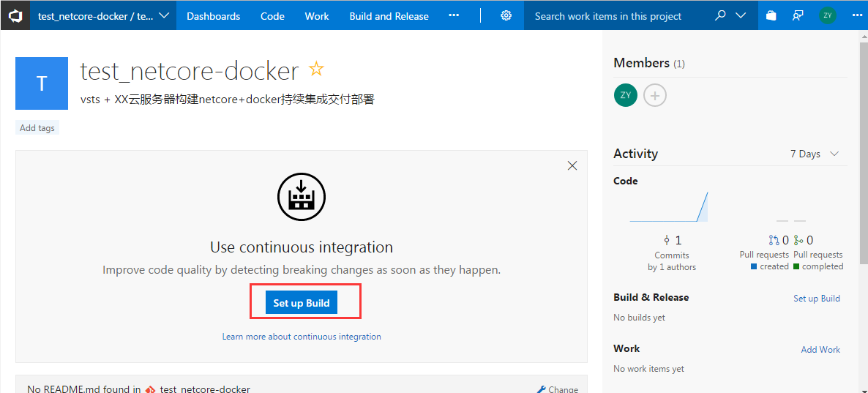This screenshot has height=393, width=868.
Task: Click the Chinese project description text
Action: pyautogui.click(x=227, y=100)
